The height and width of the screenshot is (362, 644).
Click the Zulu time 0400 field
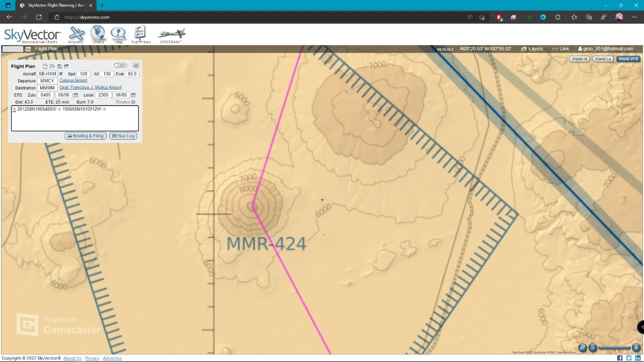pyautogui.click(x=46, y=95)
